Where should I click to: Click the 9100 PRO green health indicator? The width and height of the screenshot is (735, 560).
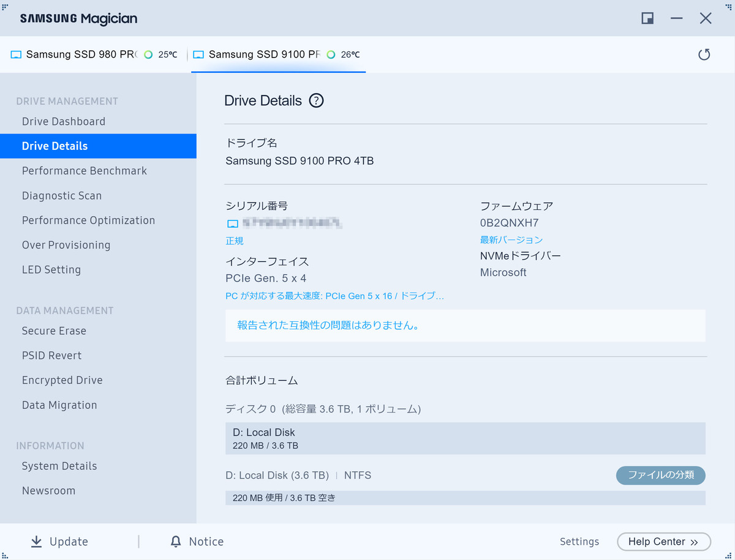(x=331, y=54)
